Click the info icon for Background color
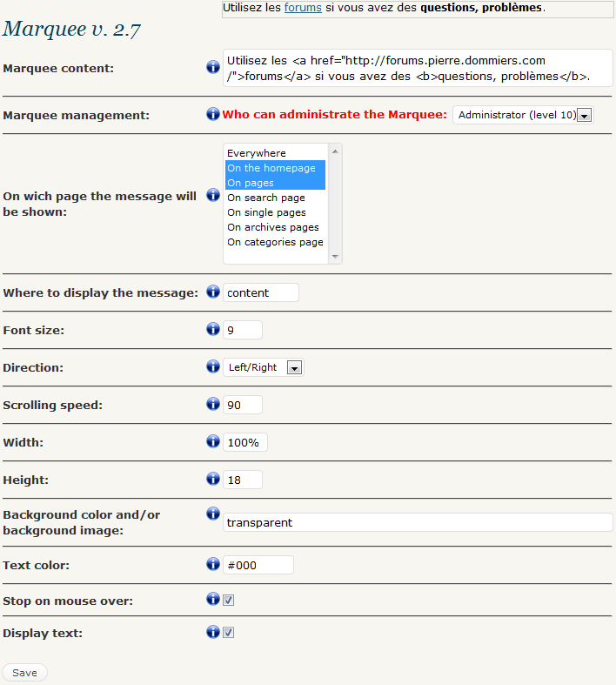 (x=213, y=514)
